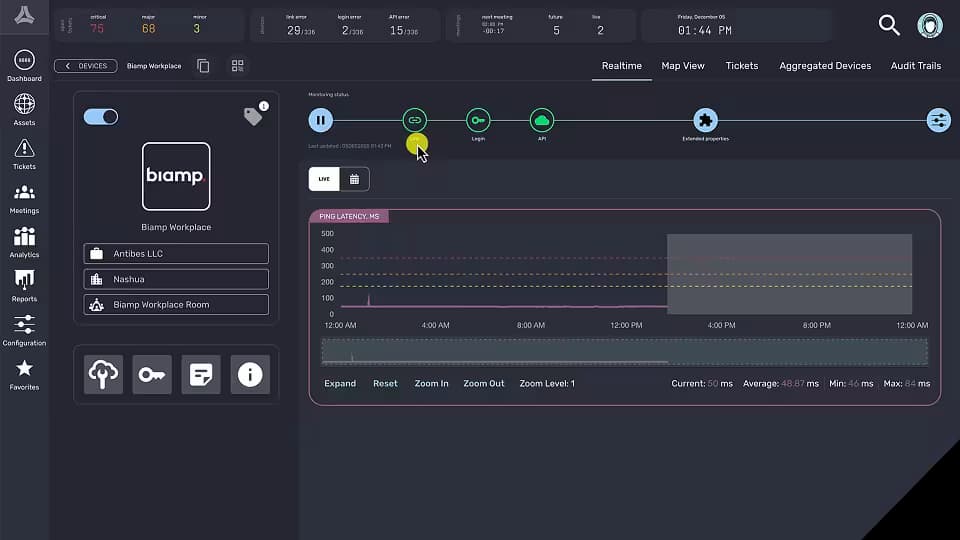Open monitoring settings sliders icon
The image size is (960, 540).
tap(938, 120)
